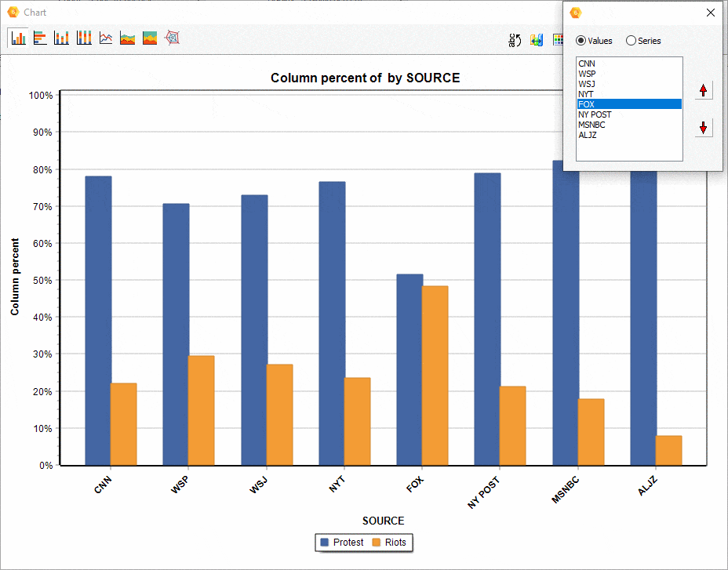Click the red up arrow to reorder
The height and width of the screenshot is (570, 728).
click(x=703, y=89)
